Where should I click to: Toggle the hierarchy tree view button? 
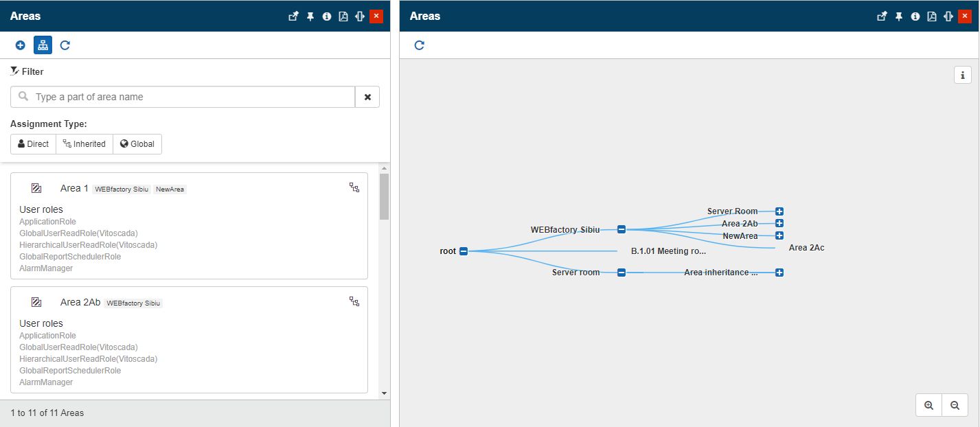(x=43, y=45)
